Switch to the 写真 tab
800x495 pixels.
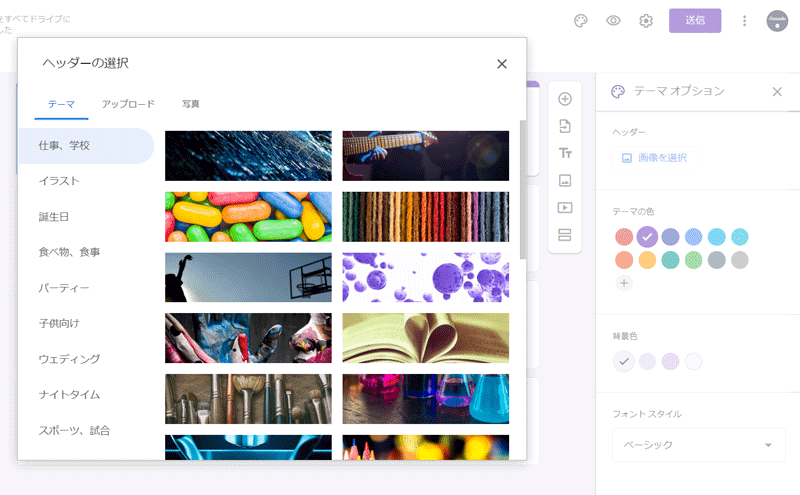pyautogui.click(x=191, y=104)
